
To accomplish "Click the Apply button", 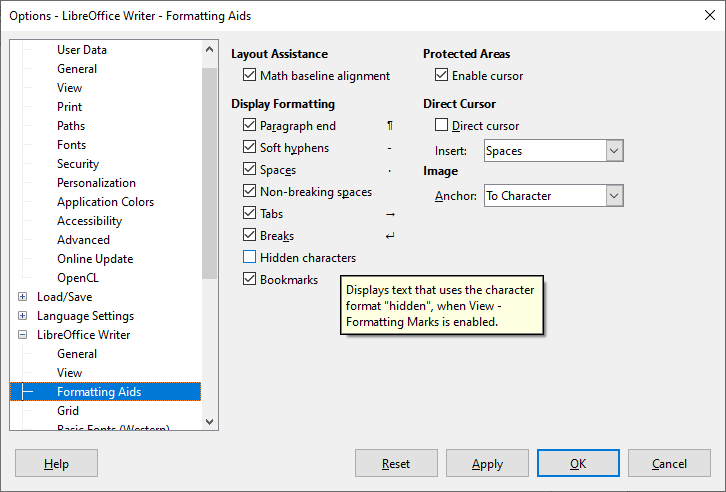I will 487,463.
